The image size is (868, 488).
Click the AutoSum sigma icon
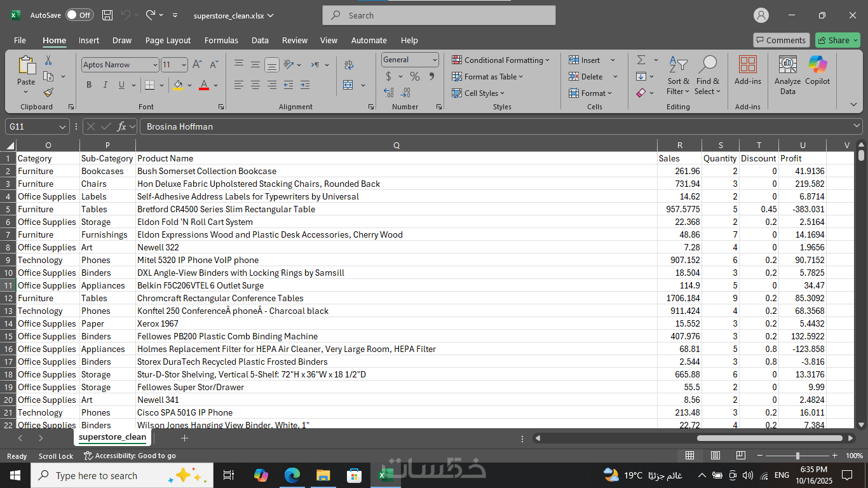click(x=641, y=60)
